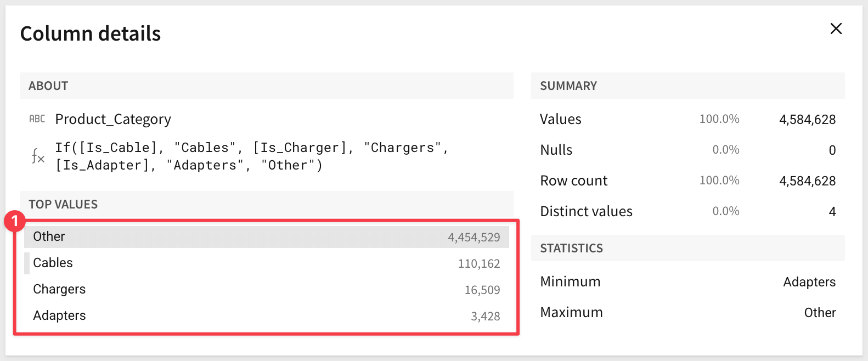Click the formula fx icon

(37, 157)
